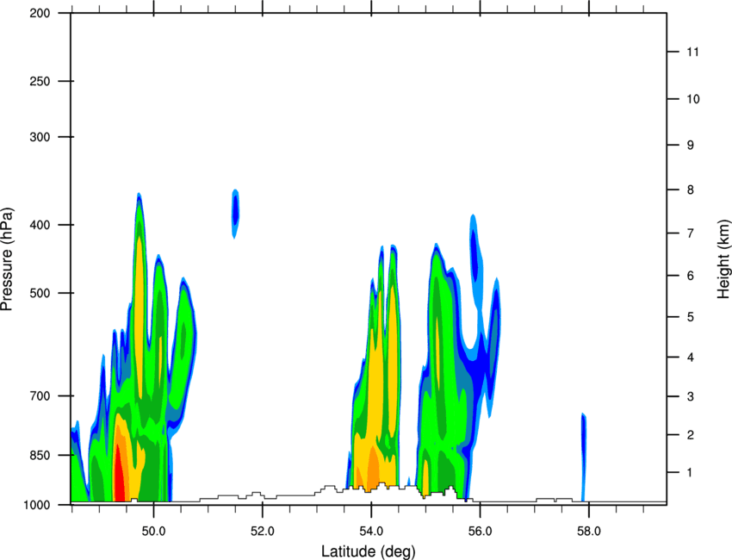This screenshot has width=732, height=560.
Task: Click the 52.0 latitude tick label
Action: coord(263,532)
